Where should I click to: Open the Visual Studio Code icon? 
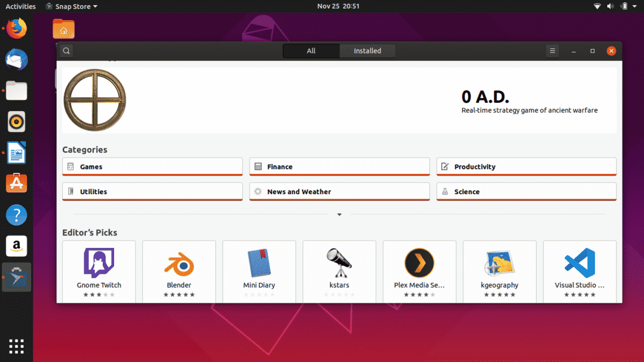tap(580, 263)
